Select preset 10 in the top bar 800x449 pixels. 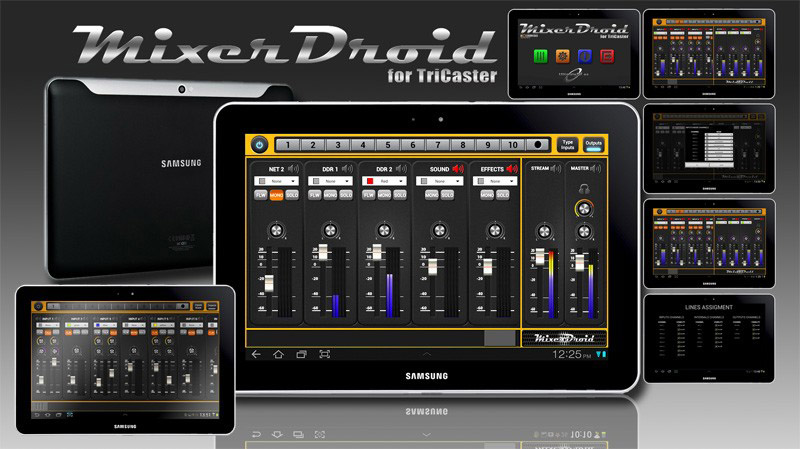513,145
